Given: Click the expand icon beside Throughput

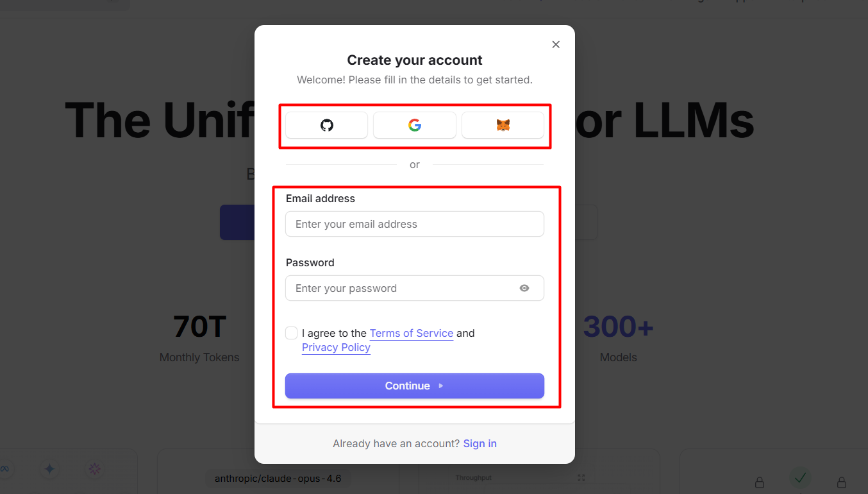Looking at the screenshot, I should [x=581, y=478].
